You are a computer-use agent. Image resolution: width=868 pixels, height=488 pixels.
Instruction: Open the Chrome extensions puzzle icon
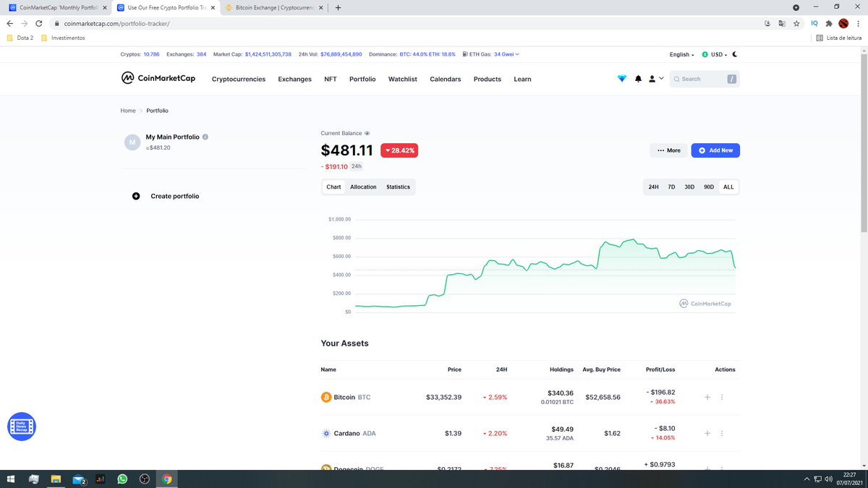click(x=829, y=23)
